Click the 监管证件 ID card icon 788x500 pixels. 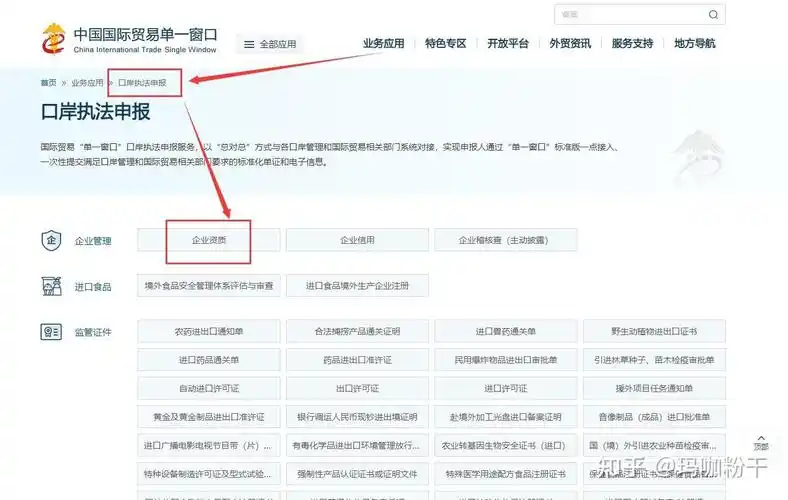51,332
